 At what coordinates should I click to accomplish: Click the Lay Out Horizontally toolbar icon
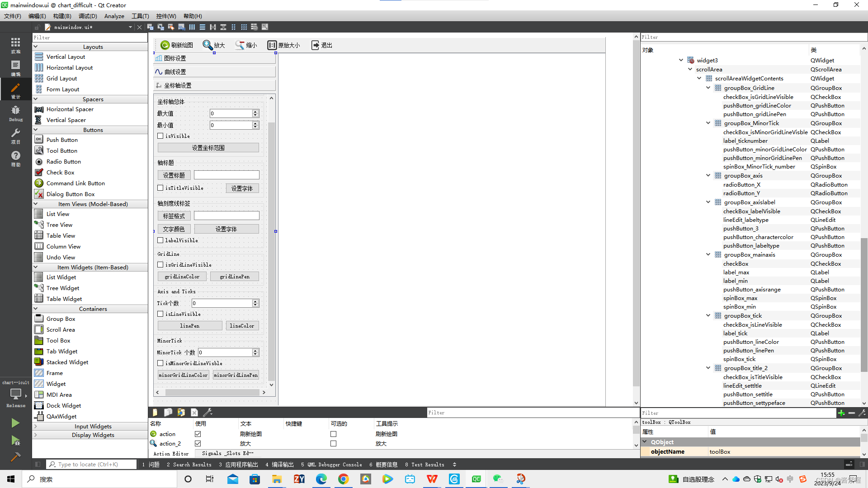[192, 27]
